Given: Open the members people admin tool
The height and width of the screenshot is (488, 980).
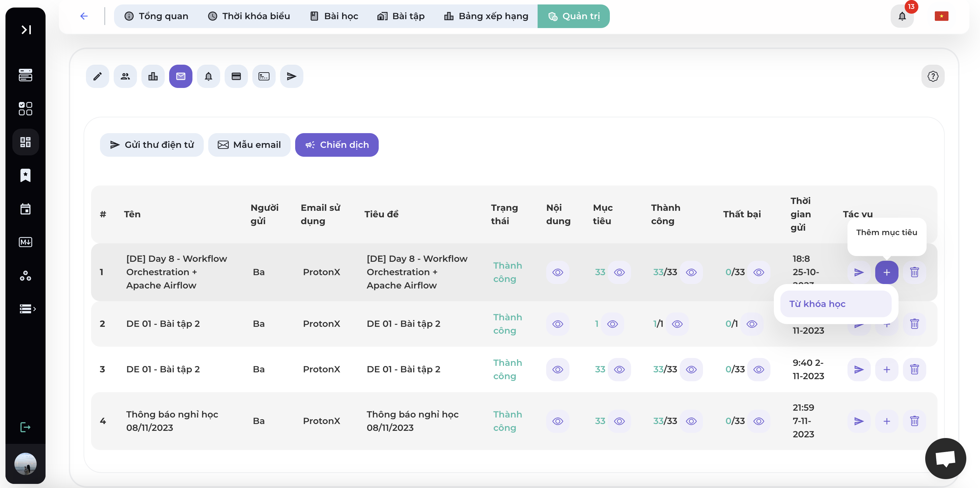Looking at the screenshot, I should (x=125, y=76).
